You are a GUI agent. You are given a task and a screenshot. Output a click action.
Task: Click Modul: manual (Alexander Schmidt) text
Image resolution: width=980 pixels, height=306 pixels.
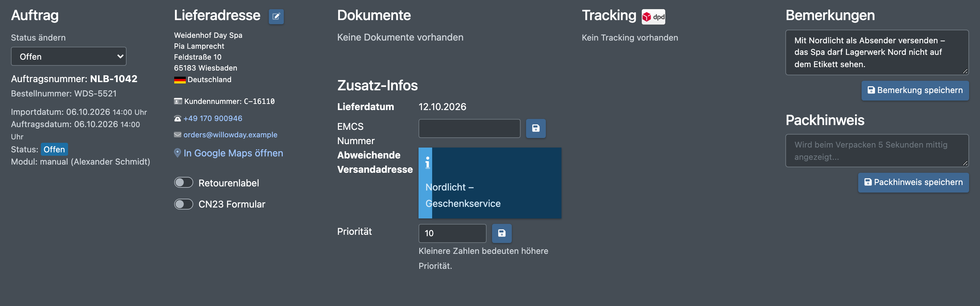80,162
